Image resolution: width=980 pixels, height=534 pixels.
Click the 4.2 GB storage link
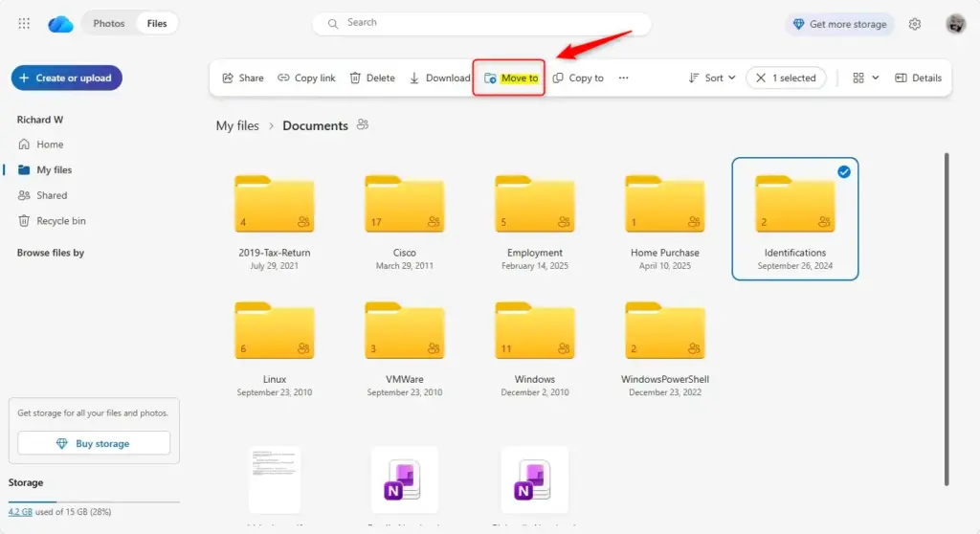(20, 511)
